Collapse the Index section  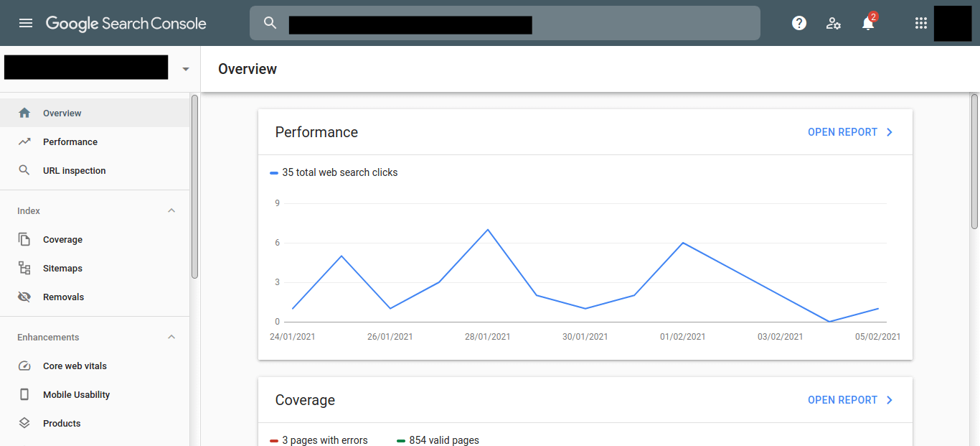tap(171, 210)
